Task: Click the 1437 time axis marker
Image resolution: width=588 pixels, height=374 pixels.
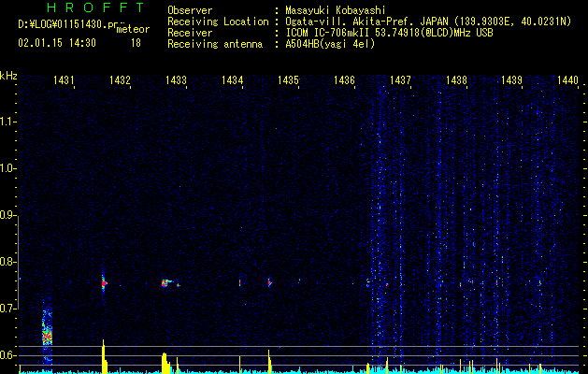Action: pos(400,79)
